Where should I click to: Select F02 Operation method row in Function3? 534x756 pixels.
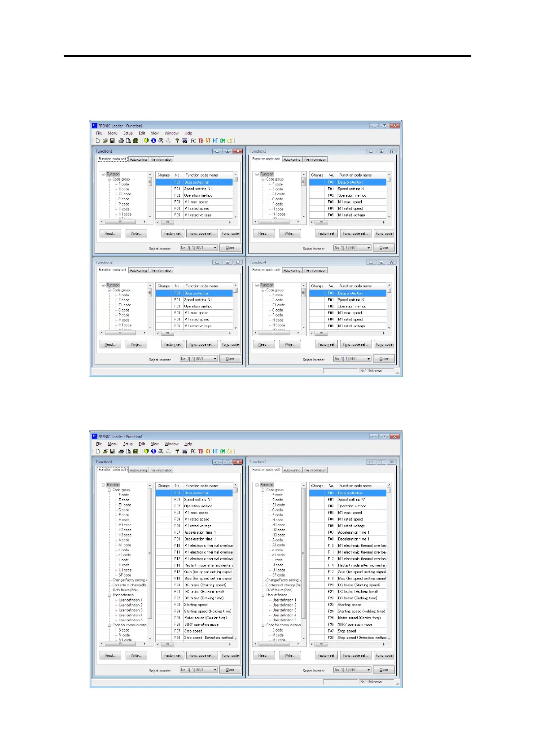[348, 195]
